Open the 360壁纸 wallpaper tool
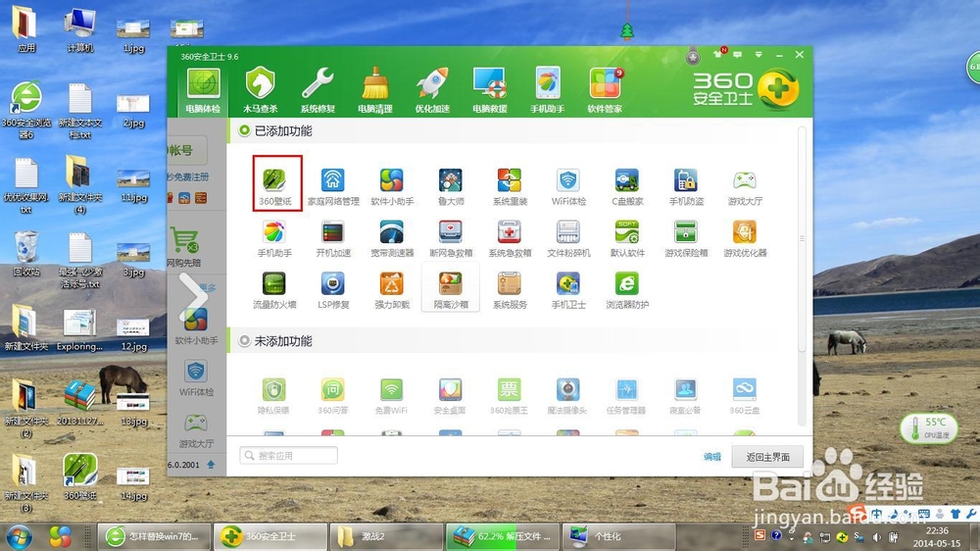 click(275, 186)
